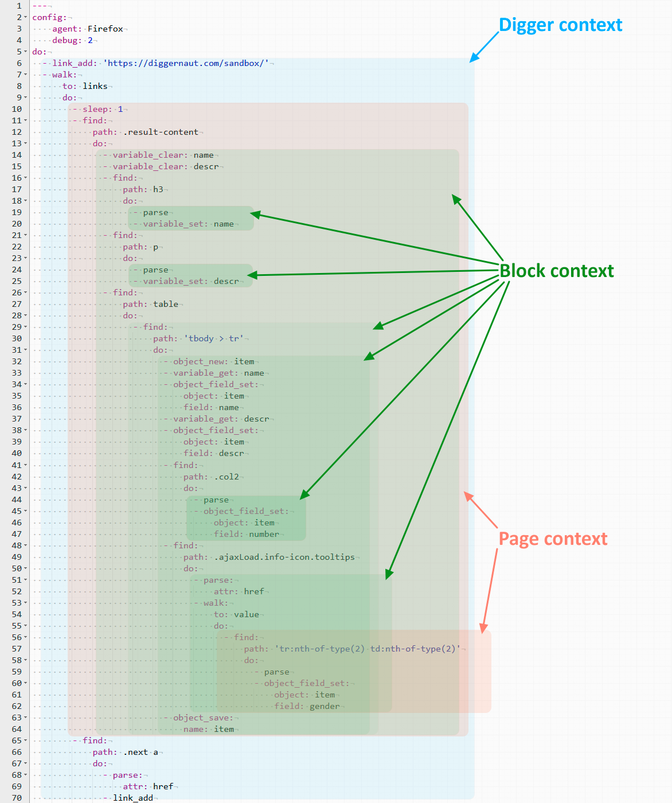Collapse the h3 find block at line 16
Viewport: 672px width, 803px height.
(26, 178)
